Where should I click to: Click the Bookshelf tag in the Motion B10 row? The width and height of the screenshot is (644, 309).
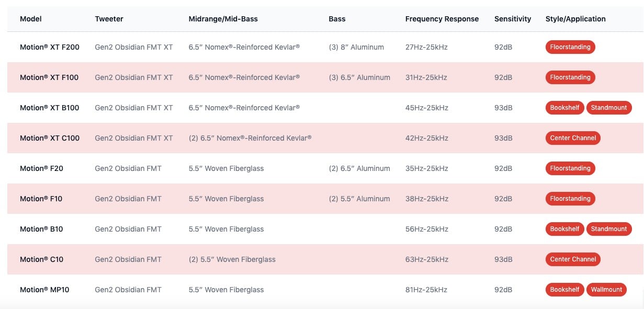(x=564, y=229)
